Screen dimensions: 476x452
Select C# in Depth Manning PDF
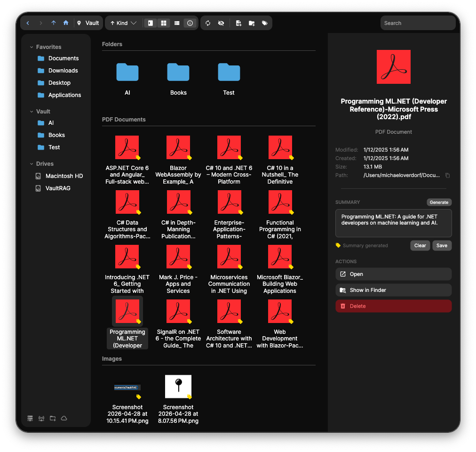point(178,202)
